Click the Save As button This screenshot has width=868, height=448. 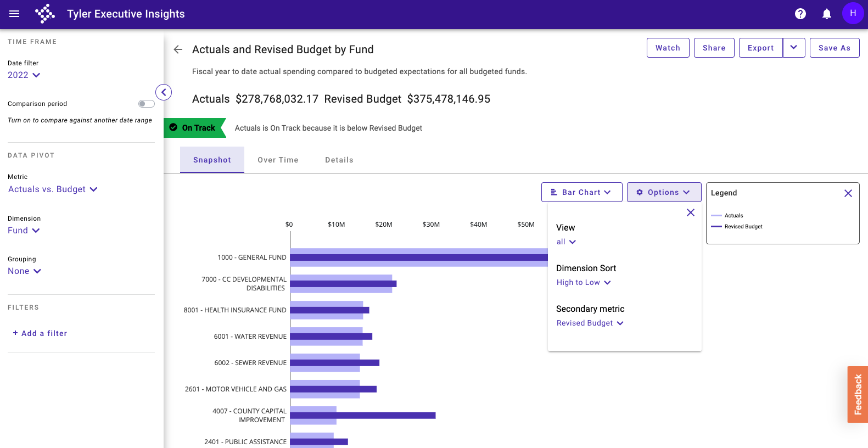pos(835,48)
